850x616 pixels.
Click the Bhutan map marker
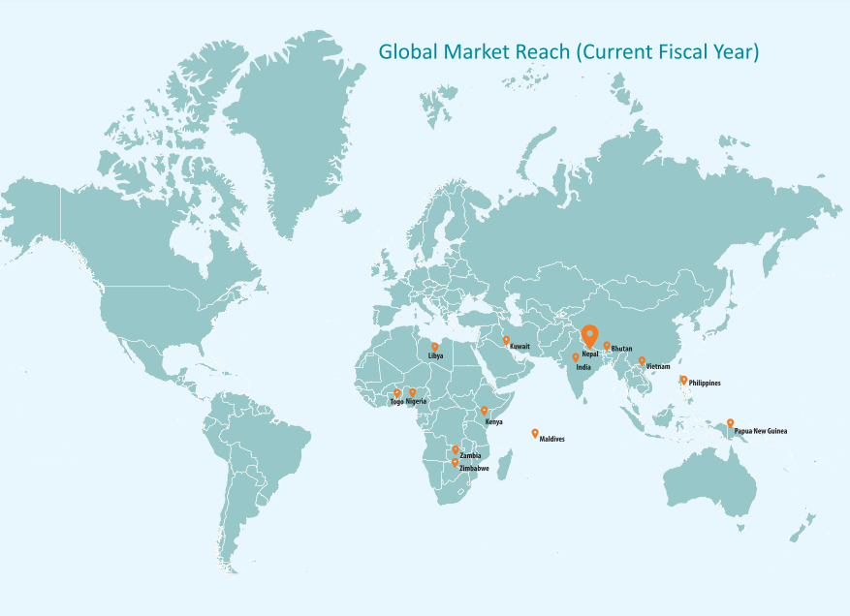coord(607,346)
